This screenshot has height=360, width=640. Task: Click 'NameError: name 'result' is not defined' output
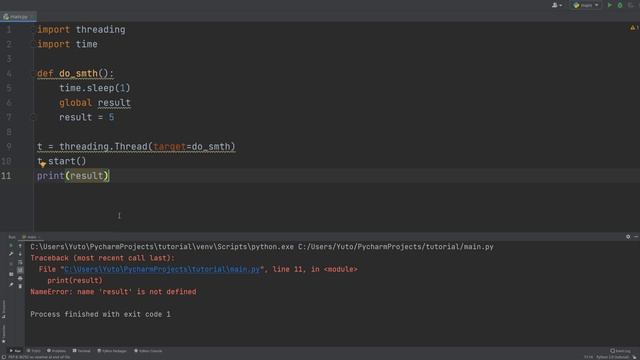tap(113, 292)
